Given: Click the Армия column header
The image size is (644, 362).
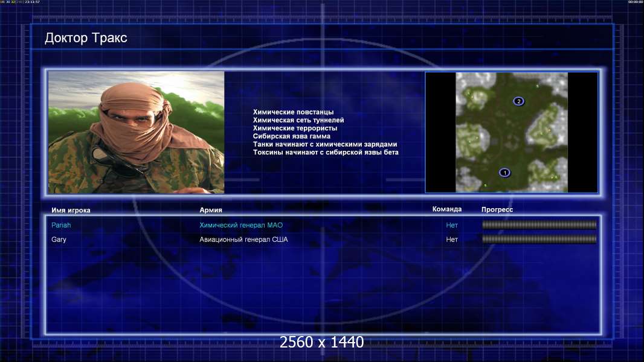Looking at the screenshot, I should pyautogui.click(x=211, y=210).
